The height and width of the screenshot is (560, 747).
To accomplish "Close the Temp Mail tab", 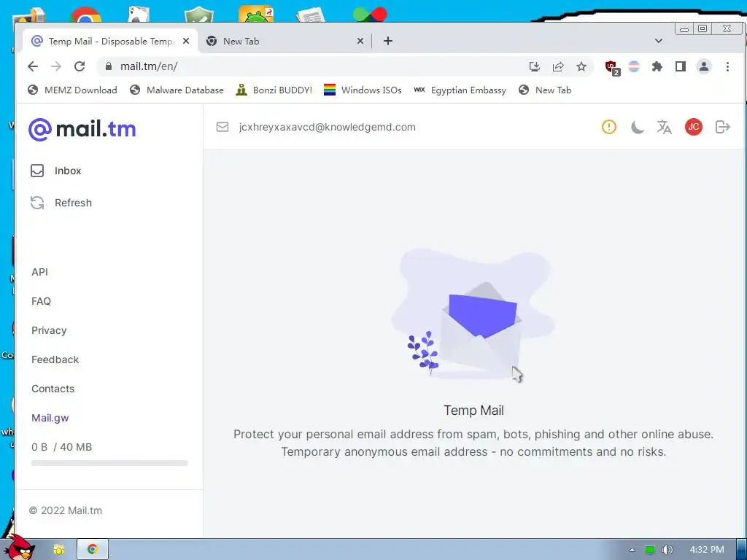I will [x=186, y=41].
